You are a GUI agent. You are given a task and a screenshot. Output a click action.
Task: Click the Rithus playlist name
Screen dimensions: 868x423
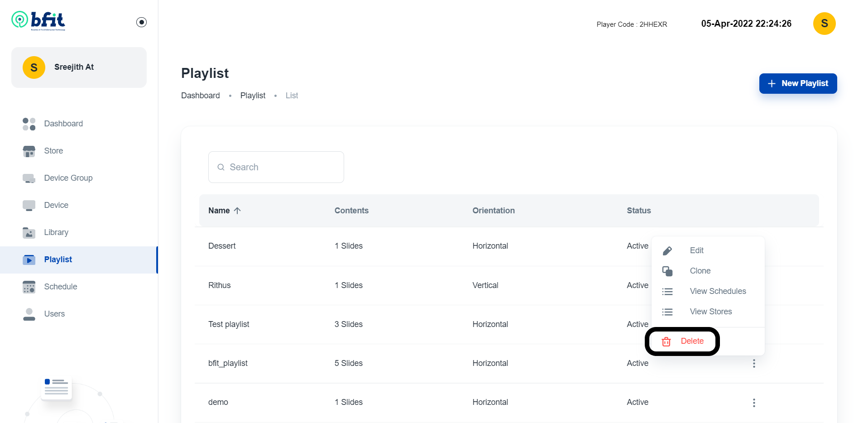click(x=220, y=285)
